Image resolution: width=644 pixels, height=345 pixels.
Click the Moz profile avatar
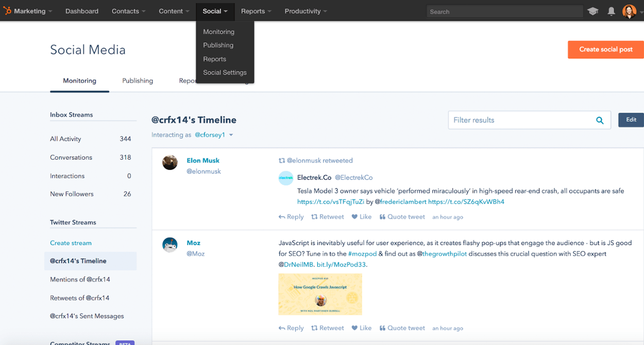click(x=170, y=245)
